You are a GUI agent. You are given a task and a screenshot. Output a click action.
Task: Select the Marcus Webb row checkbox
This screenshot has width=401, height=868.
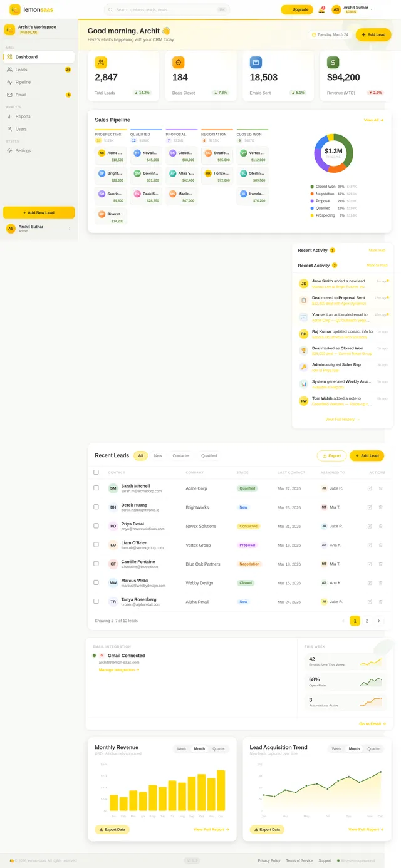click(96, 582)
